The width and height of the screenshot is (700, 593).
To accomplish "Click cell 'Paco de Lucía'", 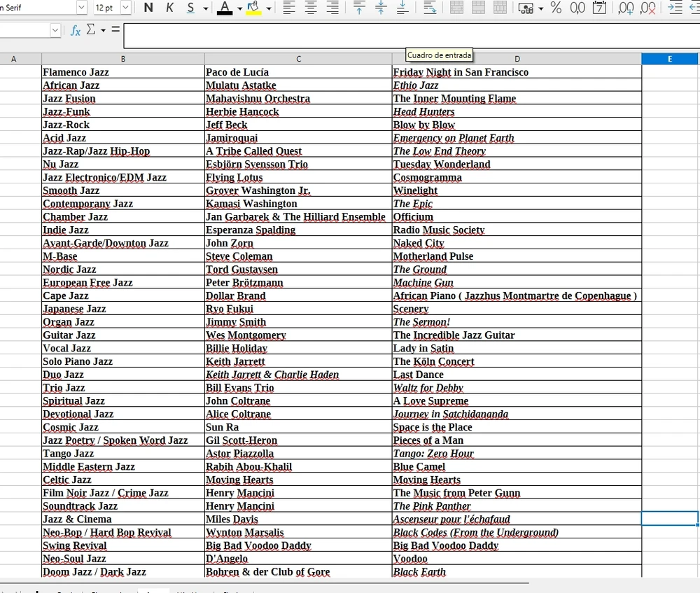I will point(298,72).
